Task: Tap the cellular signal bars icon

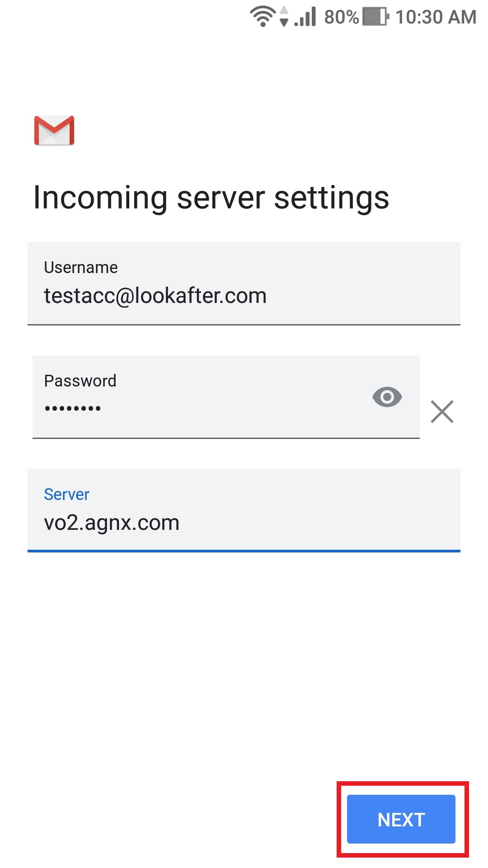Action: point(305,16)
